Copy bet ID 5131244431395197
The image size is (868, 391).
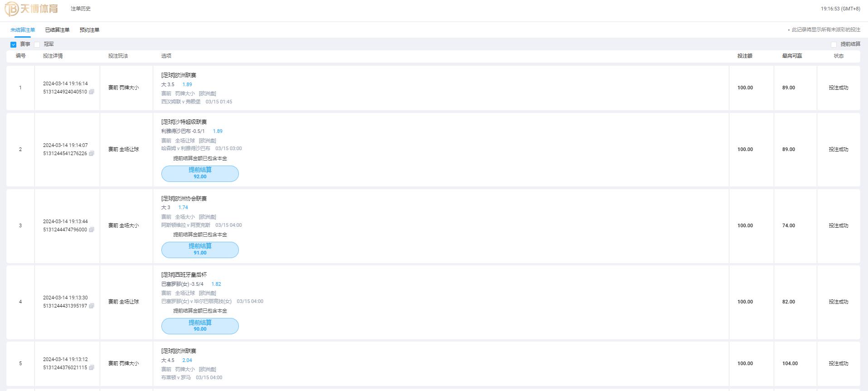pyautogui.click(x=92, y=306)
